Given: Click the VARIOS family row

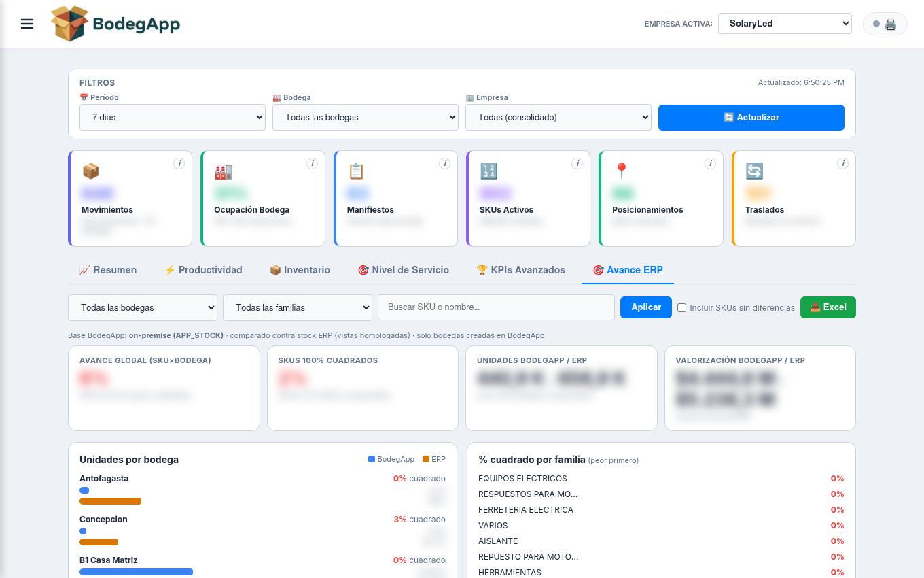Looking at the screenshot, I should [x=661, y=526].
